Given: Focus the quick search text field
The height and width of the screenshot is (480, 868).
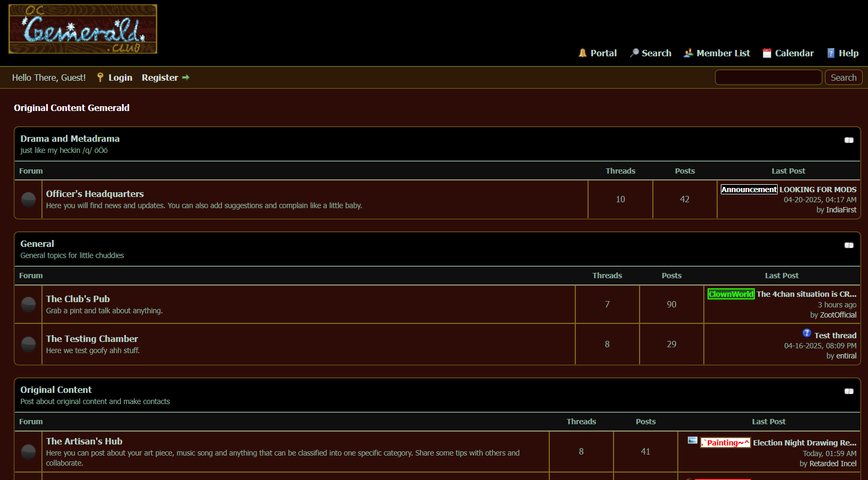Looking at the screenshot, I should (x=768, y=78).
